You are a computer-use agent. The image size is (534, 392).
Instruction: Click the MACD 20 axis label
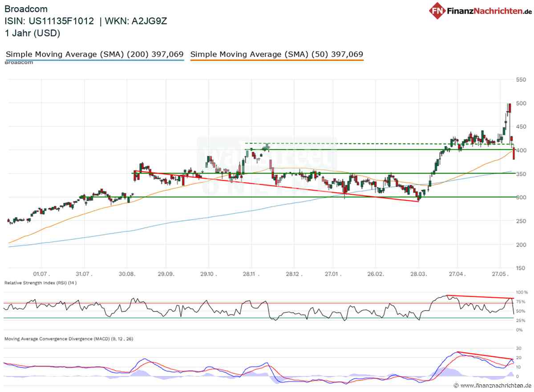[x=518, y=357]
